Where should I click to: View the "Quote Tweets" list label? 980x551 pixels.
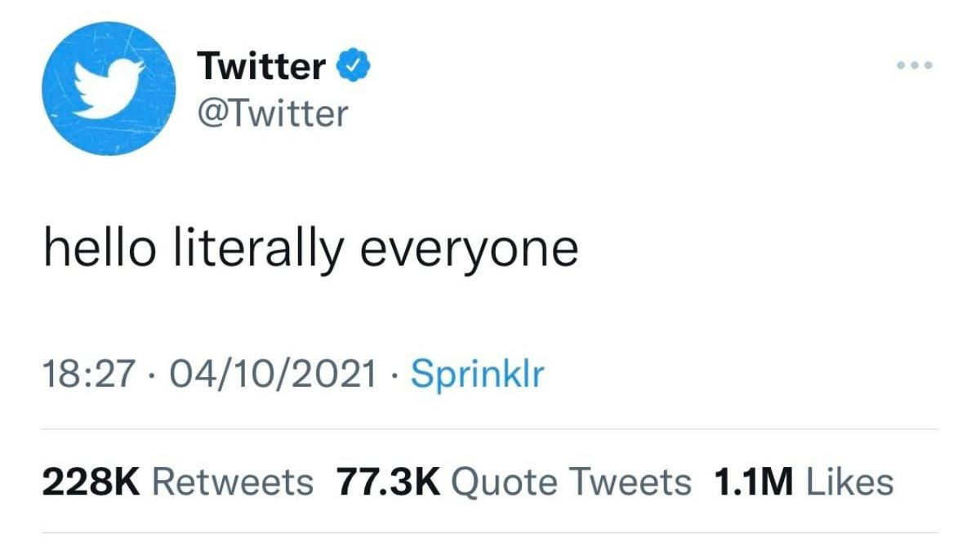[571, 482]
